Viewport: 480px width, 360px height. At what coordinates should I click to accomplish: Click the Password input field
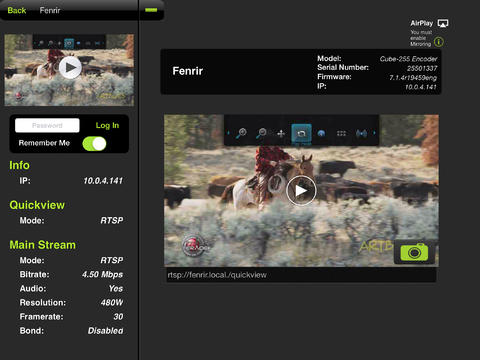pos(47,125)
